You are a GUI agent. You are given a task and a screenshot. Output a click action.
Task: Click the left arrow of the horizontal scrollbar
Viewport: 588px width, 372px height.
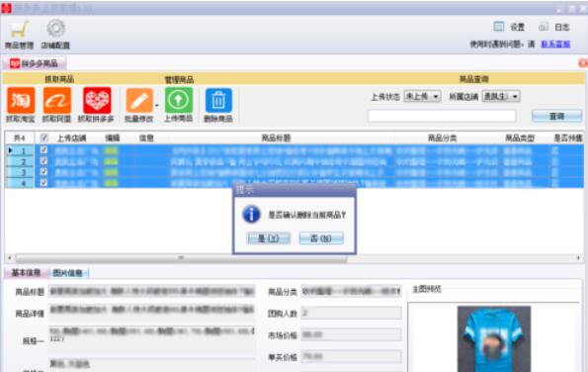coord(9,258)
